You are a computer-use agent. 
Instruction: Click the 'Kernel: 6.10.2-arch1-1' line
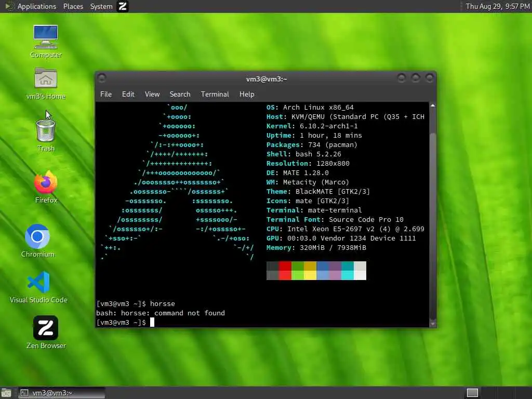pos(312,126)
